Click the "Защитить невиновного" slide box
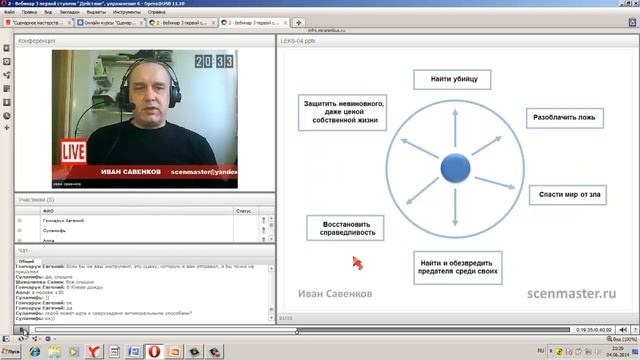The image size is (640, 360). click(x=342, y=112)
